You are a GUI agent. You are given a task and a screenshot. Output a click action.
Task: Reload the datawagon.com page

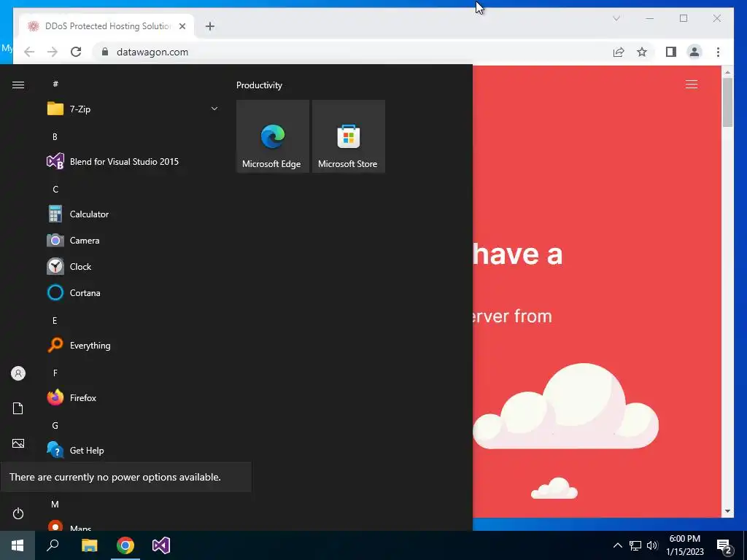click(x=76, y=52)
